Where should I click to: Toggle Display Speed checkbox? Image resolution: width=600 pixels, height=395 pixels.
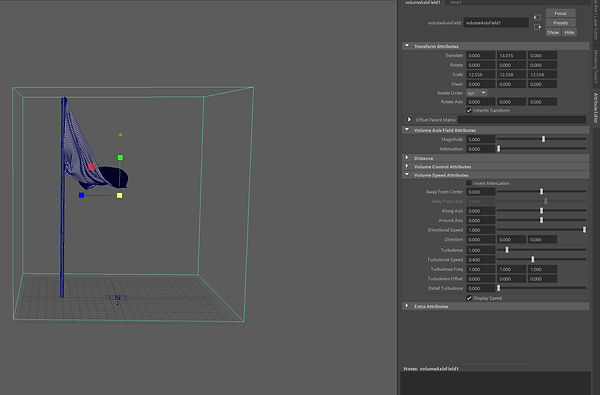pos(469,298)
